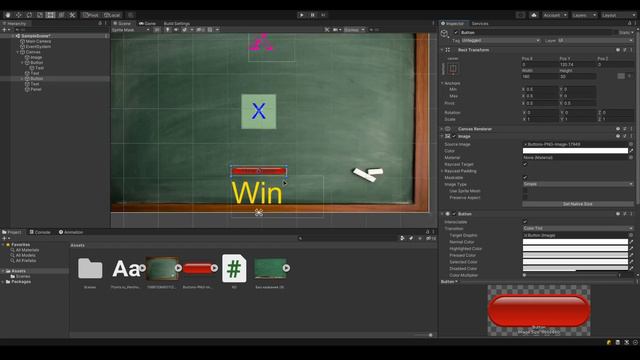This screenshot has height=360, width=640.
Task: Select All Materials under Favorites
Action: click(x=27, y=250)
